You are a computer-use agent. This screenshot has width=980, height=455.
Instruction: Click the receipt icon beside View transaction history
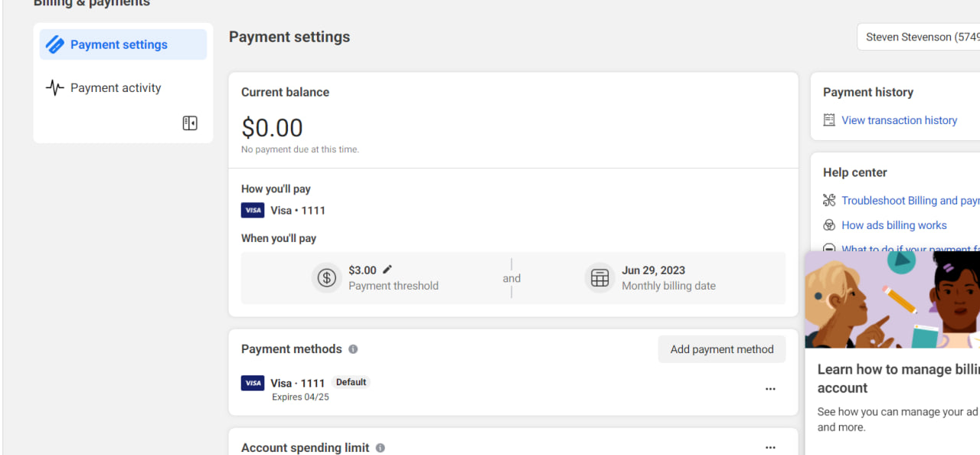click(x=829, y=120)
